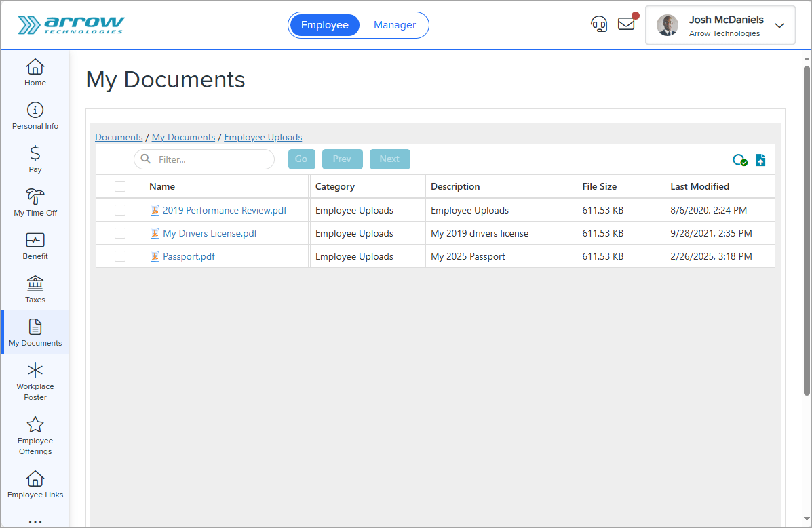Screen dimensions: 812x528
Task: Switch to Manager view toggle
Action: point(395,25)
